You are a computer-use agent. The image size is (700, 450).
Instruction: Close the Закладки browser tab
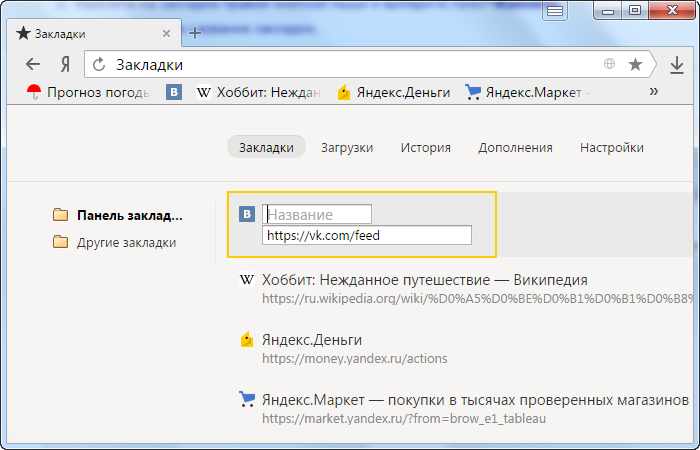pyautogui.click(x=167, y=33)
